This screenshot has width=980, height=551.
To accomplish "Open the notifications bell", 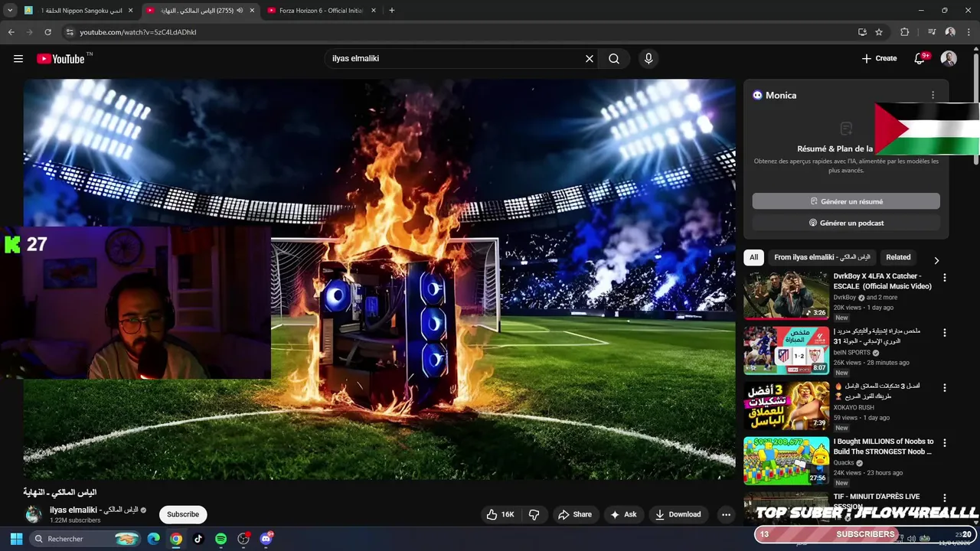I will (x=920, y=58).
